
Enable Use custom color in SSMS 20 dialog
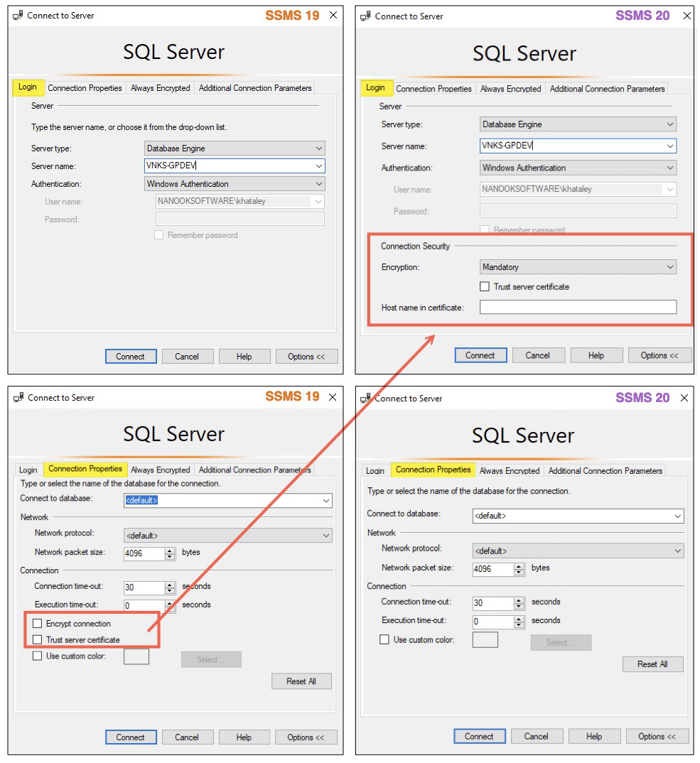[384, 639]
